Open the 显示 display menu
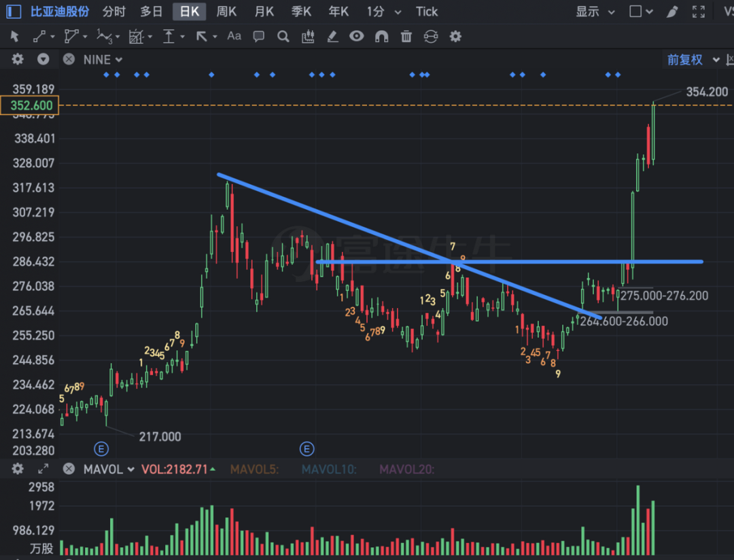734x560 pixels. pos(595,12)
